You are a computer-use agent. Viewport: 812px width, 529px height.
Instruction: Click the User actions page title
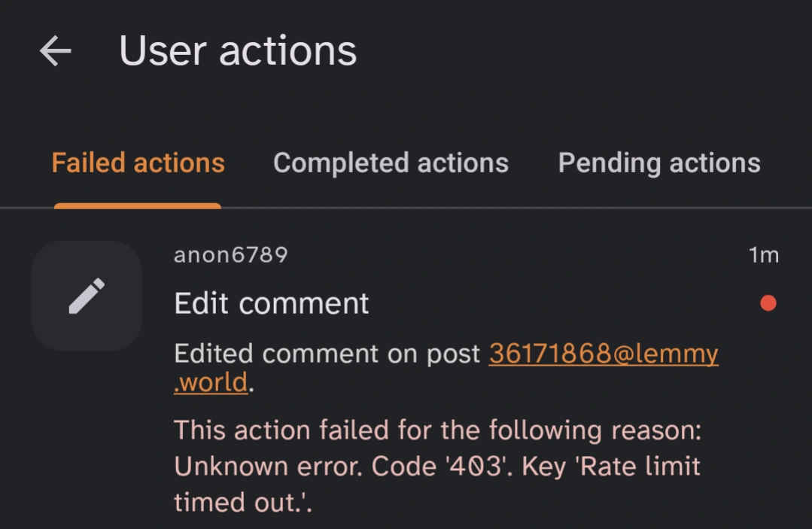[x=238, y=51]
